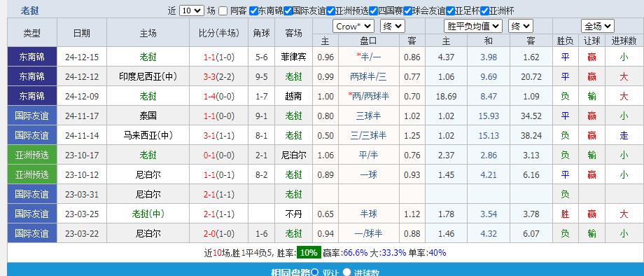The width and height of the screenshot is (644, 276).
Task: Click handicap 两球半/三 on 24-12-12 row
Action: point(368,76)
